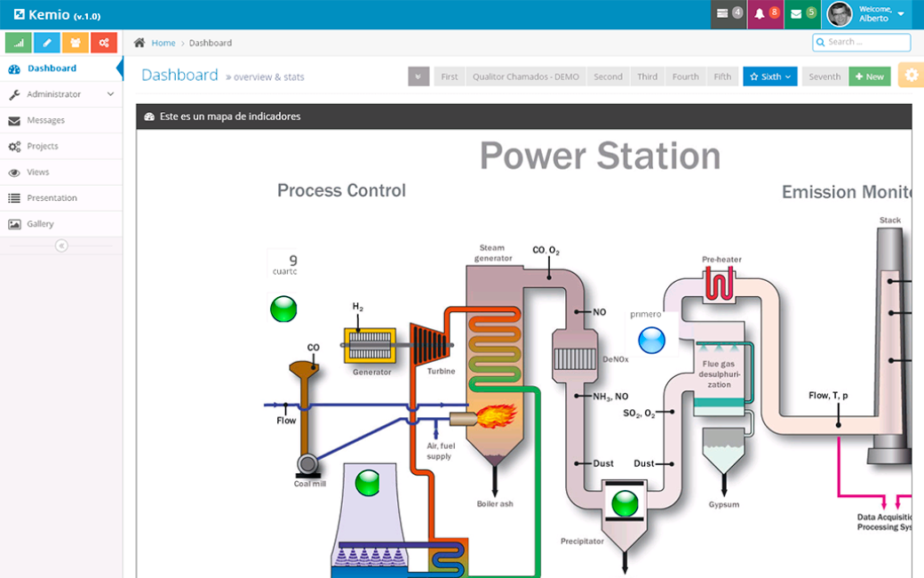Open the notifications bell in the header

tap(765, 14)
